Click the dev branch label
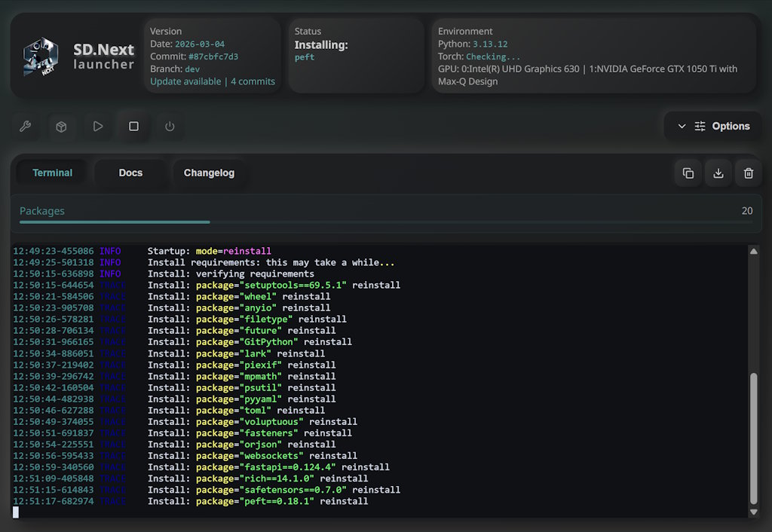772x532 pixels. pyautogui.click(x=192, y=69)
